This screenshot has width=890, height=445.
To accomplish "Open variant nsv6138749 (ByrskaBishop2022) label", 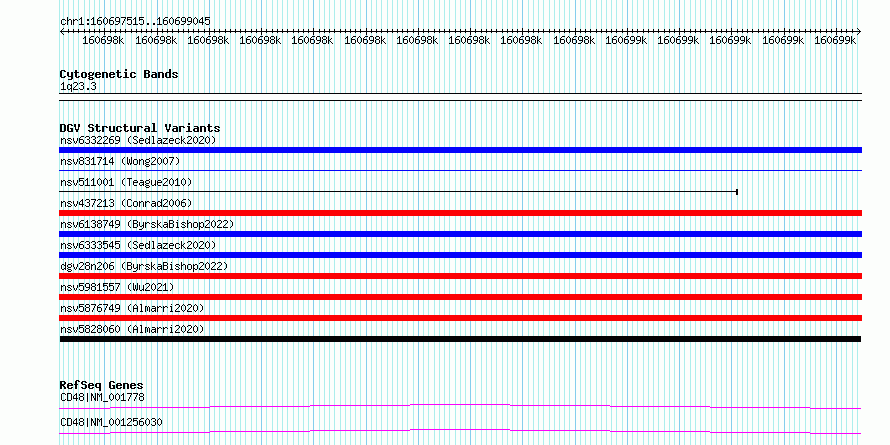I will (x=147, y=224).
